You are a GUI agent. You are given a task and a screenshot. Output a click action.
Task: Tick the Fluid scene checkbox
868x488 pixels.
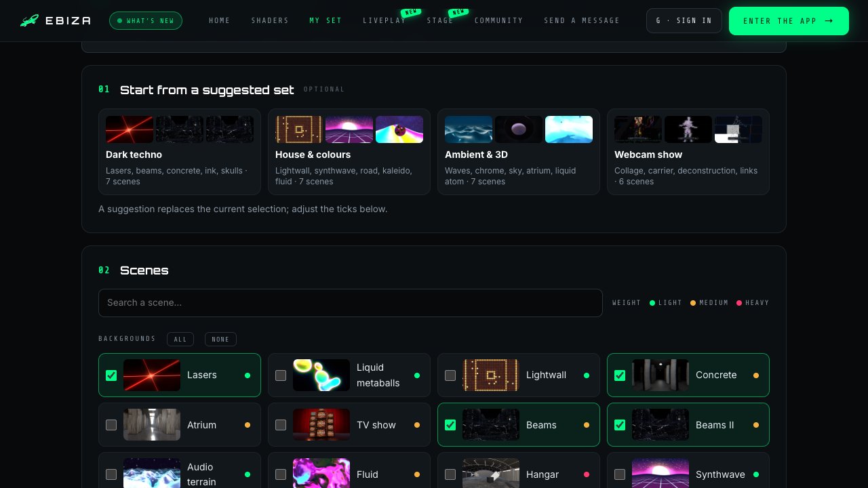coord(281,474)
